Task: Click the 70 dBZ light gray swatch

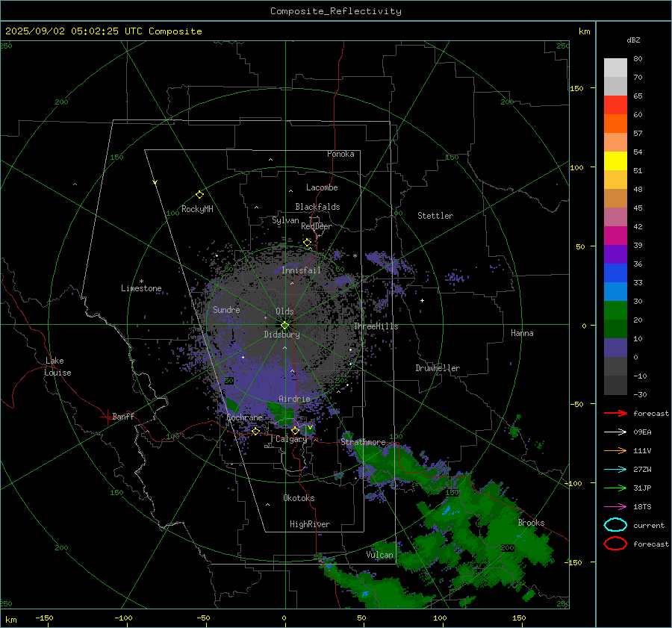Action: click(x=615, y=67)
